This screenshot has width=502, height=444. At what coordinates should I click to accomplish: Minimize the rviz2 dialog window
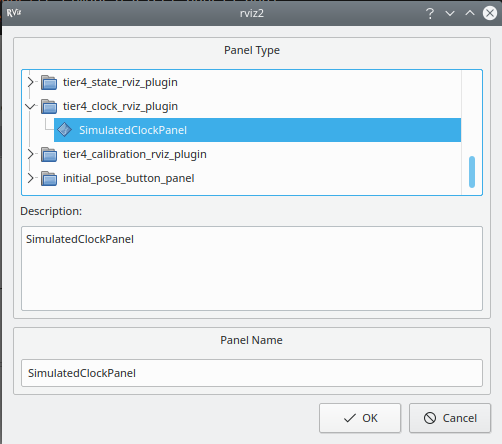pyautogui.click(x=450, y=13)
